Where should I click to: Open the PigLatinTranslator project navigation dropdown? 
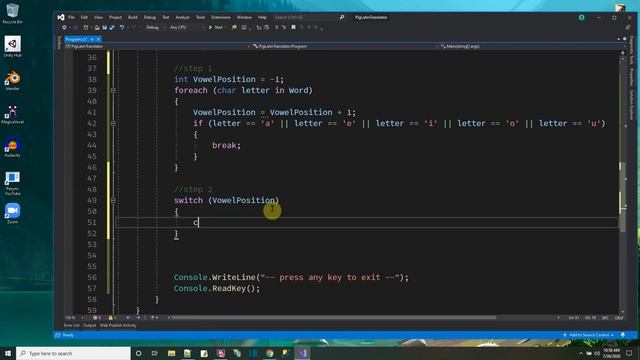coord(157,46)
